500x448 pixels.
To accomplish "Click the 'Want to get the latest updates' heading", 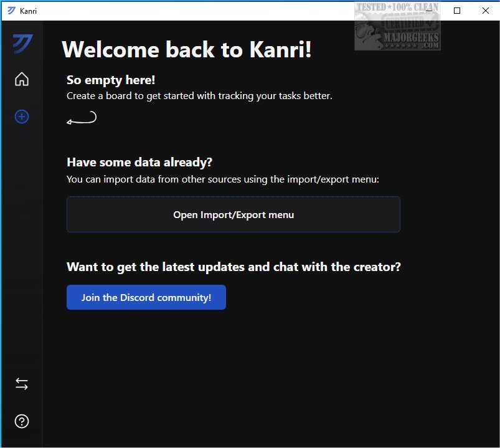I will coord(233,267).
